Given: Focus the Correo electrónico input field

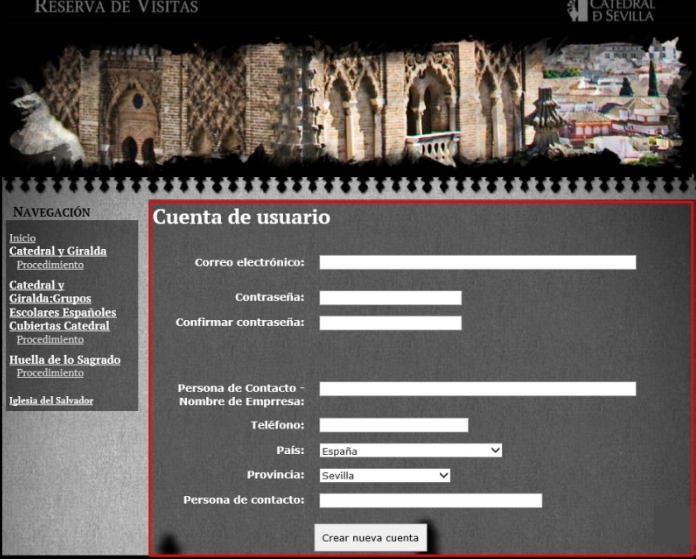Looking at the screenshot, I should click(x=478, y=262).
